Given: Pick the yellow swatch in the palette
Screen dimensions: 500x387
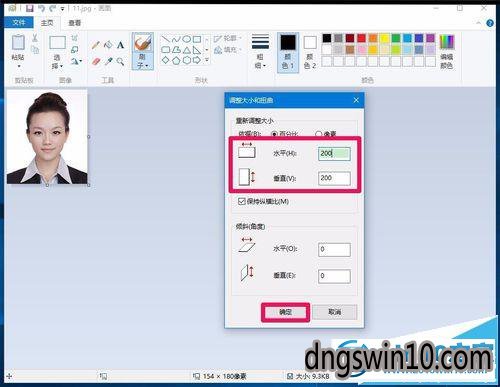Looking at the screenshot, I should click(384, 38).
